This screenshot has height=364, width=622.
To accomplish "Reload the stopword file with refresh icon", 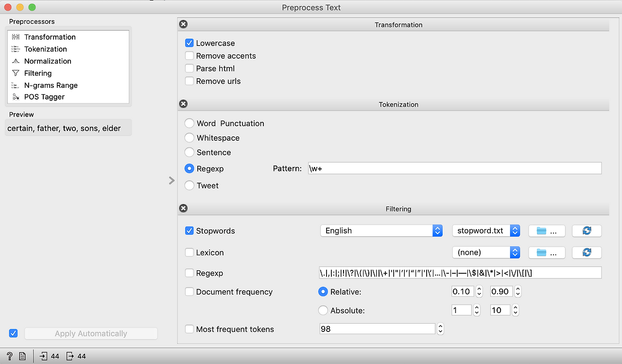I will (x=587, y=231).
